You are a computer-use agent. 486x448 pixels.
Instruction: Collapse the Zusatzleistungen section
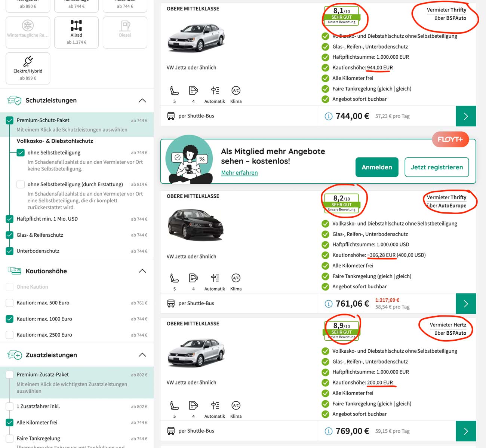(142, 355)
